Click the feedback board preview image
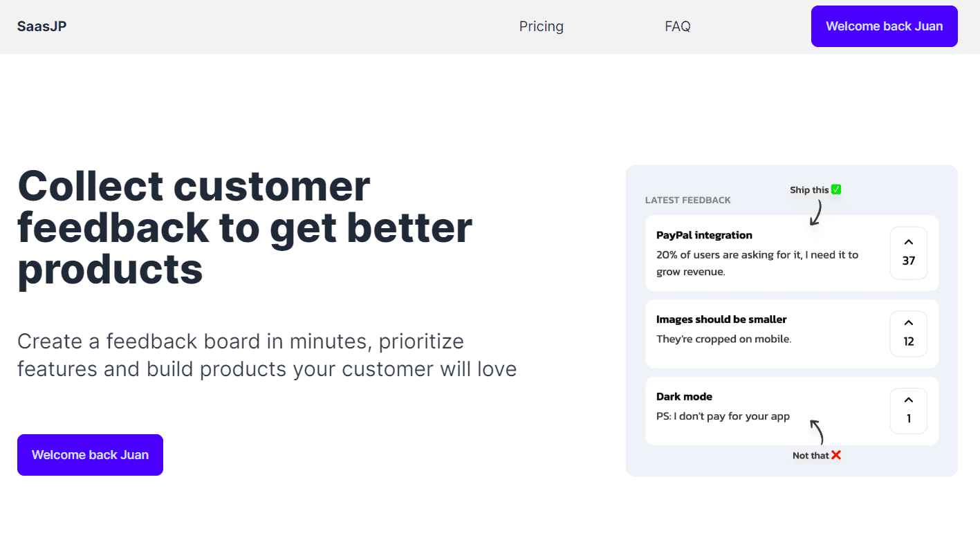The width and height of the screenshot is (980, 540). pos(792,321)
